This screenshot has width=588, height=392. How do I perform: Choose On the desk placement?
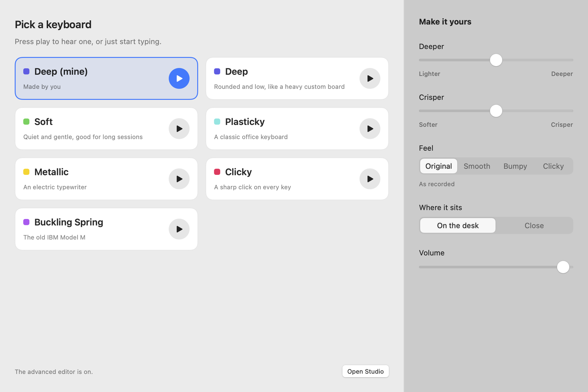458,226
